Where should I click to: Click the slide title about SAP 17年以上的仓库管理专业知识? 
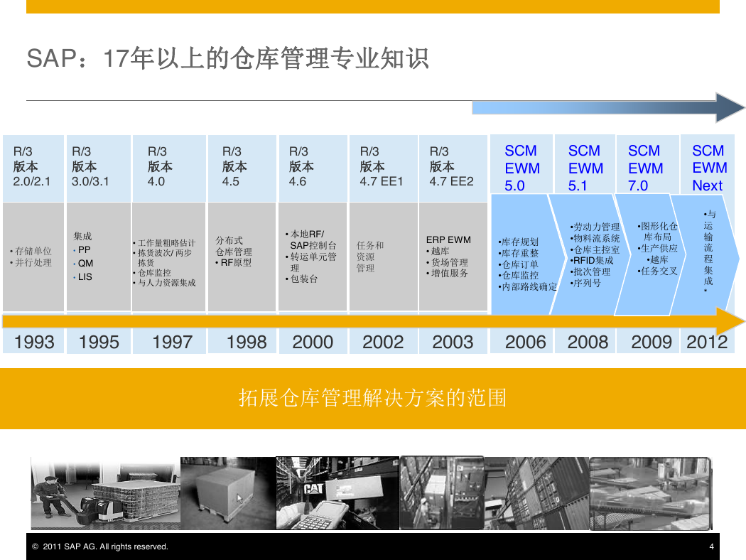228,58
